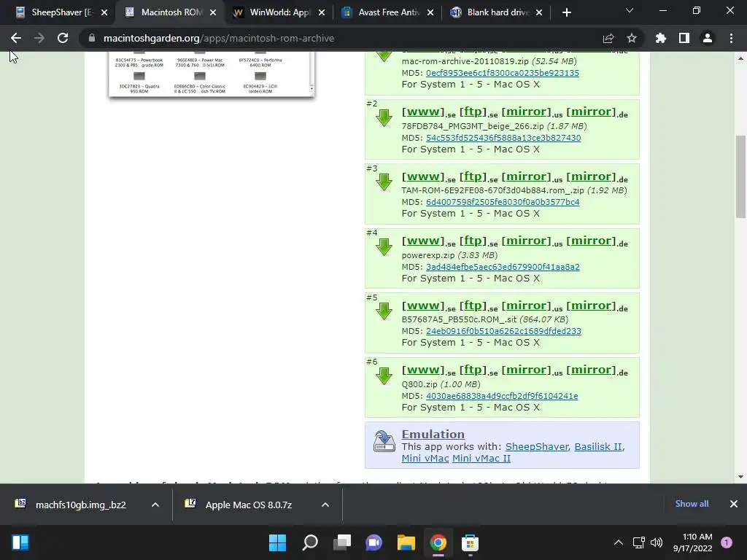The width and height of the screenshot is (747, 560).
Task: Close the WinWorld tab
Action: pos(322,12)
